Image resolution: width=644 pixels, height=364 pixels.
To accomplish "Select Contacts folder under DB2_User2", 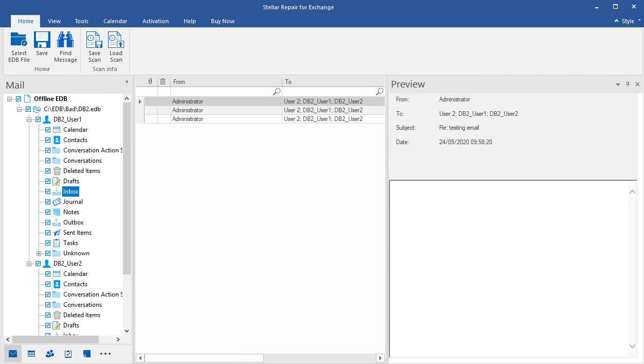I will point(75,284).
